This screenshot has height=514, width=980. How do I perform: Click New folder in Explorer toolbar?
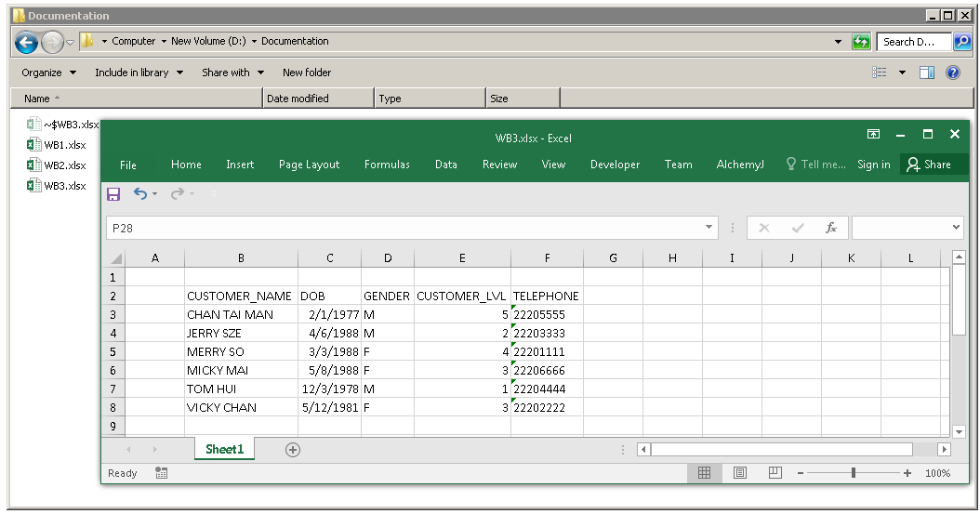pos(307,72)
